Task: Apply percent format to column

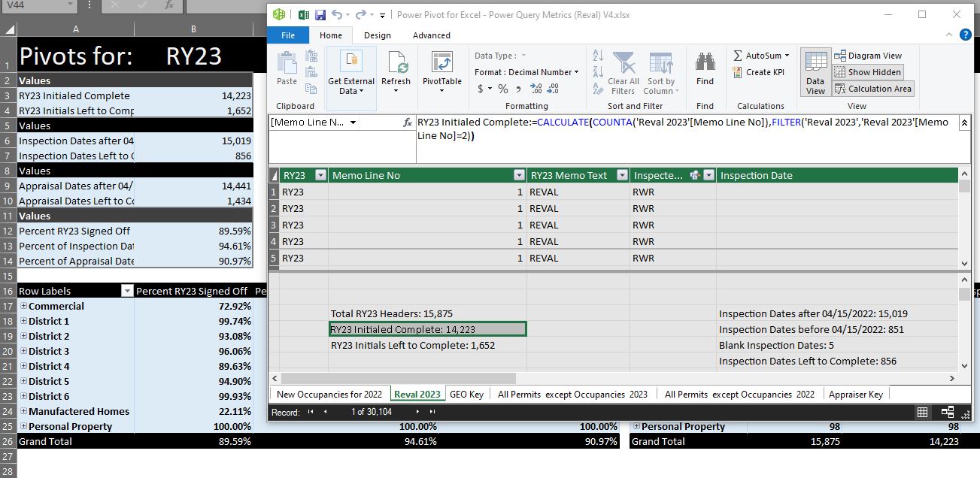Action: [503, 89]
